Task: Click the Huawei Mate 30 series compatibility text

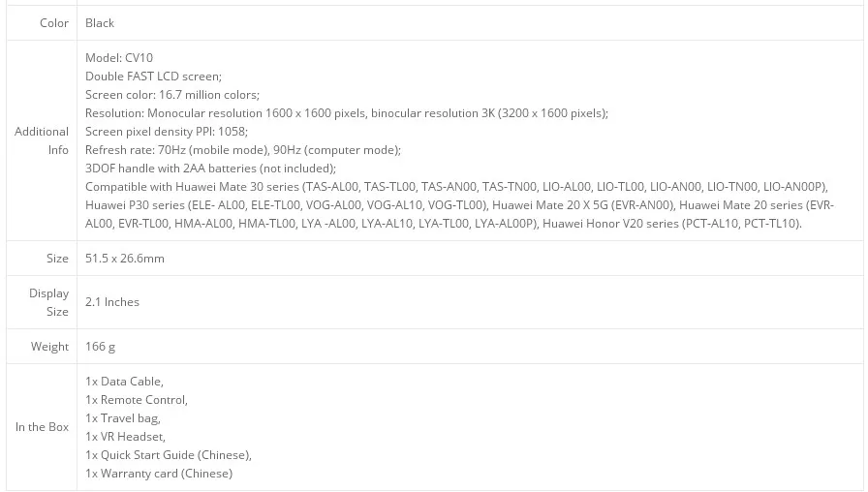Action: [x=192, y=187]
